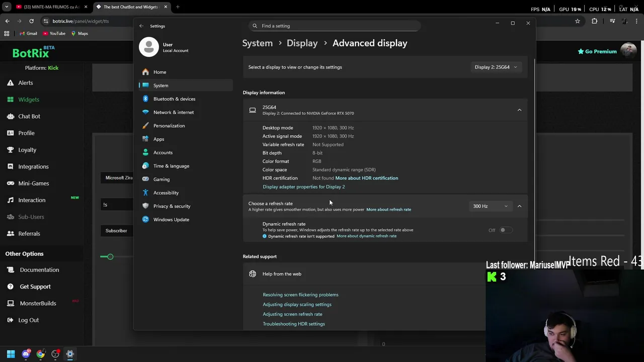Go back with Settings back arrow
The width and height of the screenshot is (644, 362).
(x=141, y=26)
